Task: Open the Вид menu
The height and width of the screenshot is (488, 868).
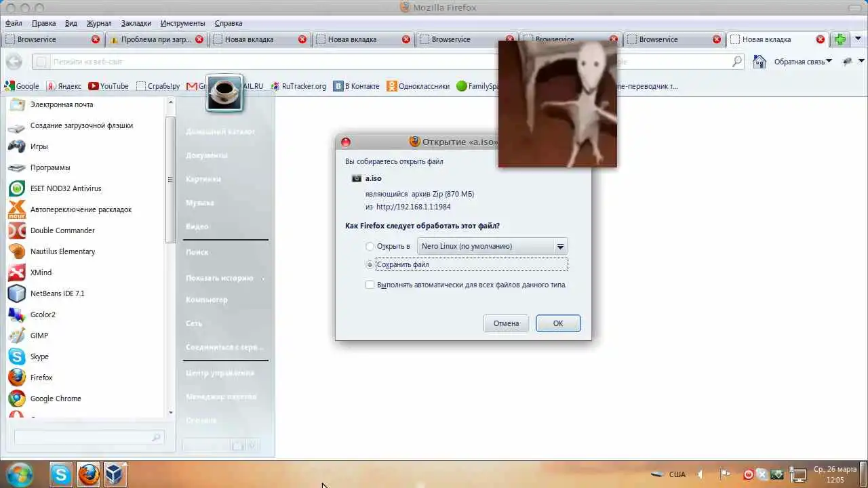Action: pos(71,23)
